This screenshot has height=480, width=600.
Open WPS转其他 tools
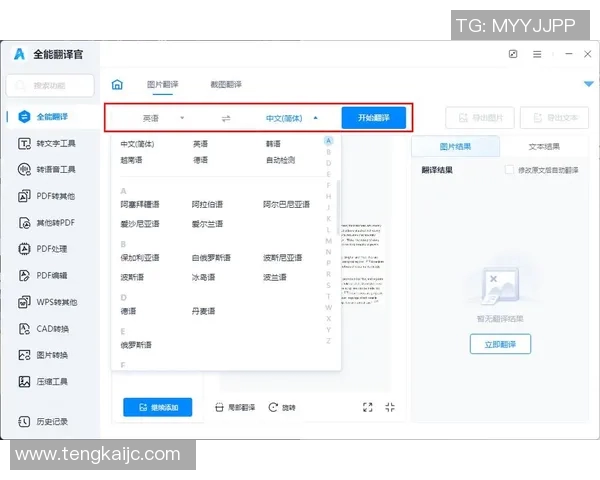pyautogui.click(x=47, y=302)
